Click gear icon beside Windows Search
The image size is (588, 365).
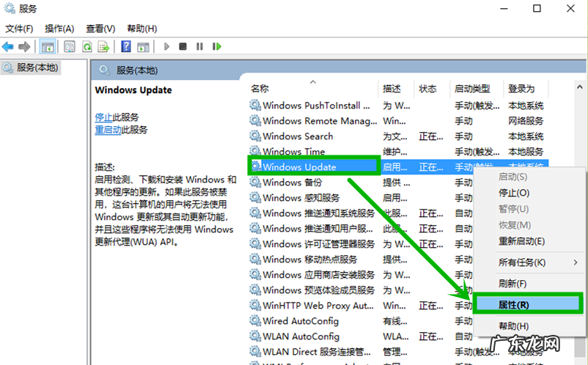click(x=255, y=136)
